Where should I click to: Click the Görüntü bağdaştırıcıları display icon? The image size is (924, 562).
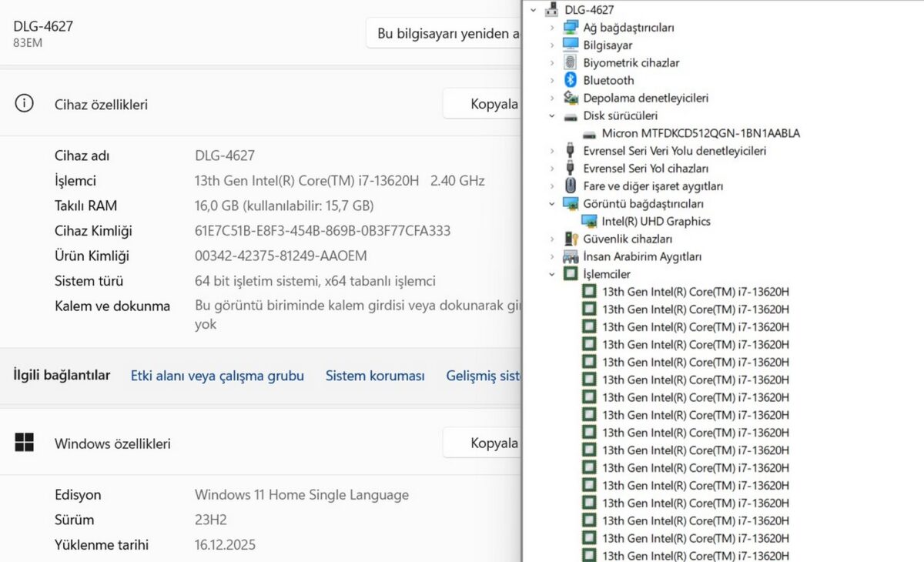(x=571, y=204)
